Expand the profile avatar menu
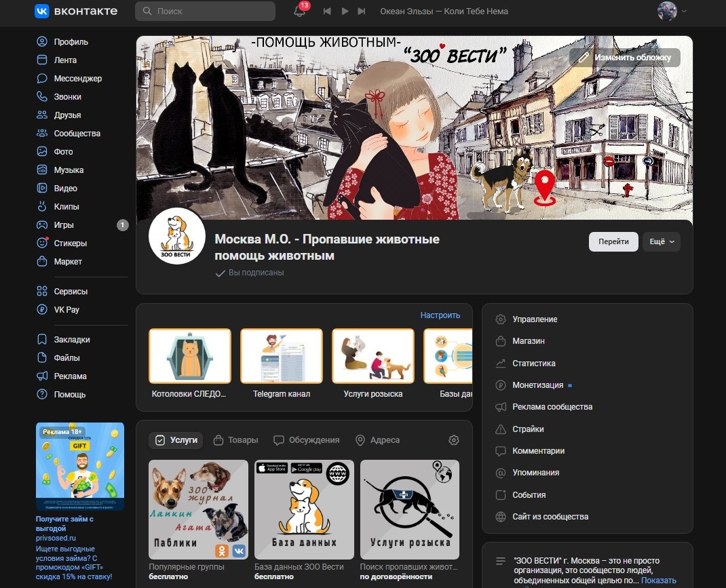The width and height of the screenshot is (726, 588). tap(672, 11)
